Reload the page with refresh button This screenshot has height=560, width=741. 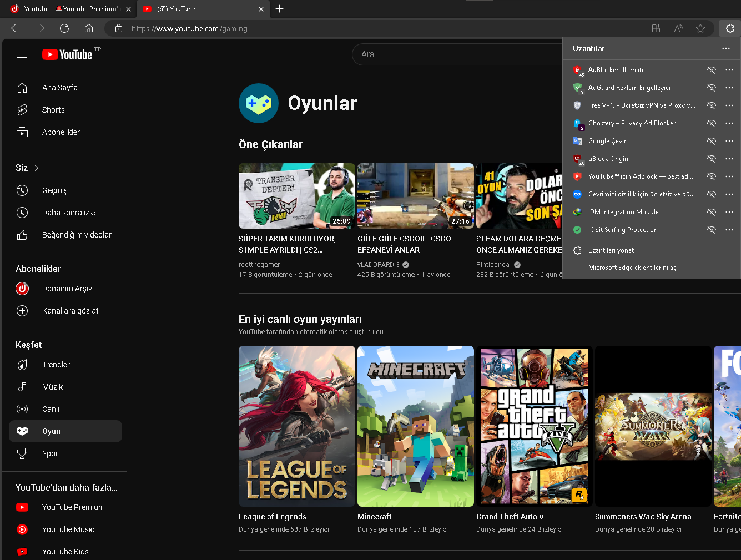point(64,28)
